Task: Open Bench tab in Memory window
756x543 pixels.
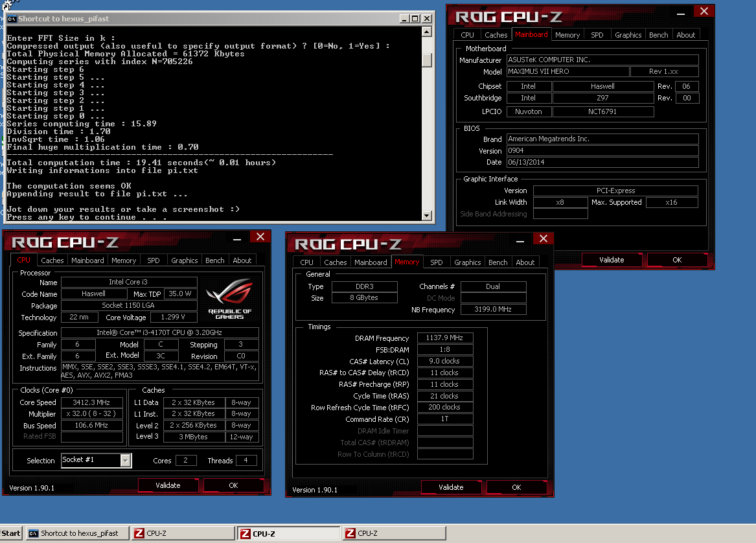Action: tap(498, 262)
